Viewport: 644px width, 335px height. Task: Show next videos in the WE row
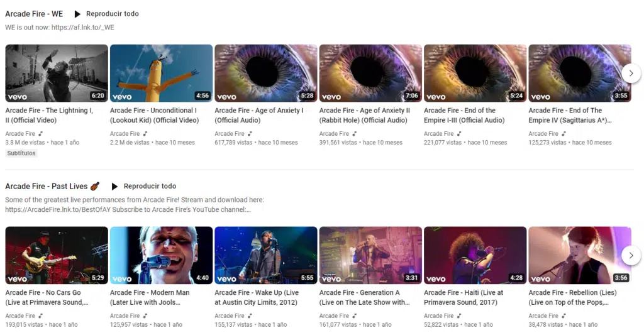[x=631, y=74]
